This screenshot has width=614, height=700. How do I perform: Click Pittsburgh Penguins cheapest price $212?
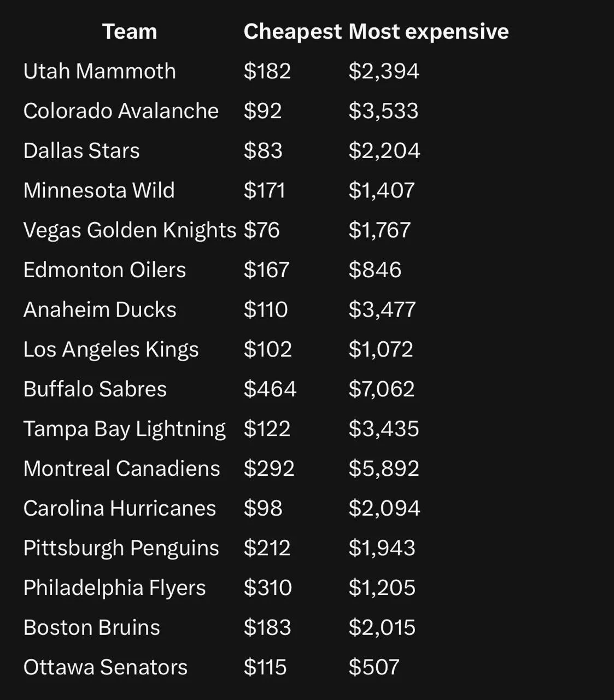[267, 548]
